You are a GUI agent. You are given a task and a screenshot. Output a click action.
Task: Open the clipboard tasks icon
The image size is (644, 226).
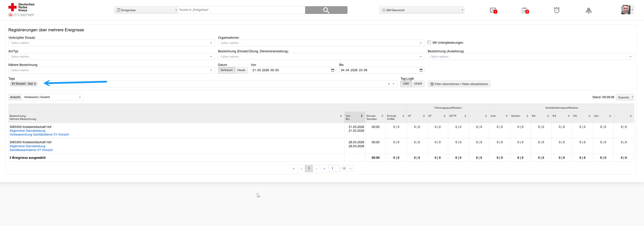[x=525, y=10]
